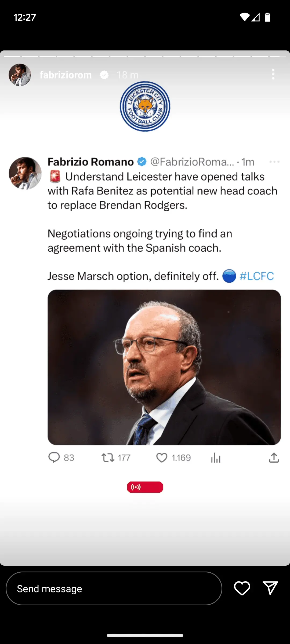Tap the retweet icon with 177
Screen dimensions: 290x644
point(108,458)
